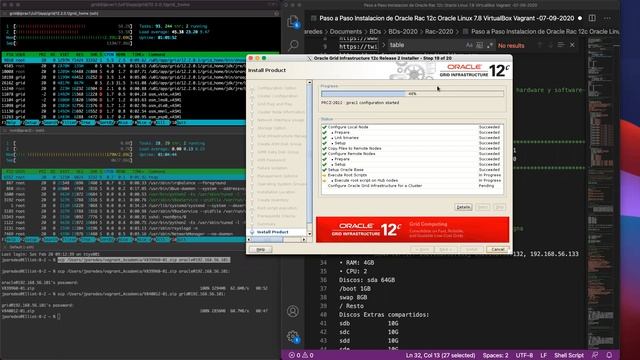Click 'Documents' in the breadcrumb path
The width and height of the screenshot is (640, 360).
(346, 31)
